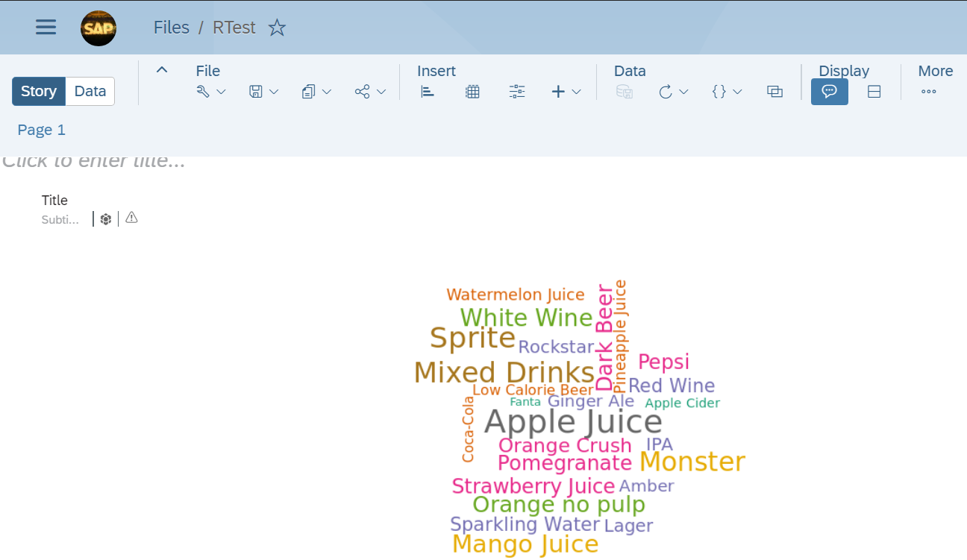Click the word 'Pepsi'
Screen dimensions: 967x560
663,362
